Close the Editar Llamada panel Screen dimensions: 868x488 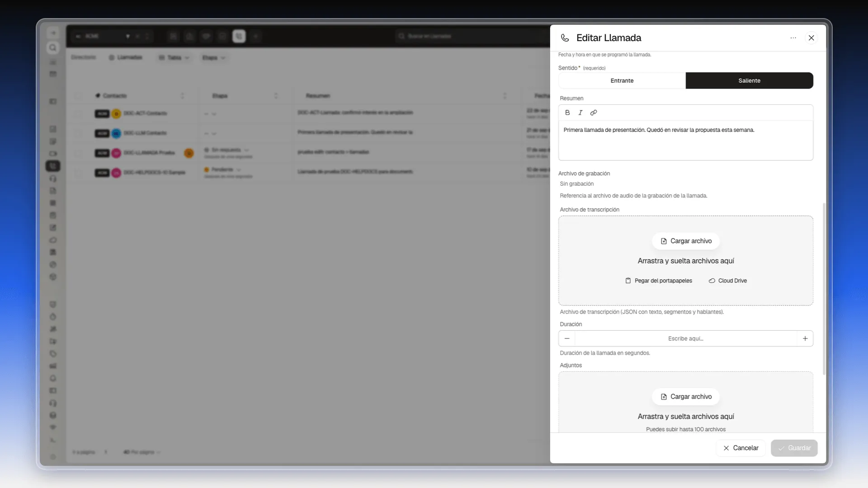click(x=811, y=38)
